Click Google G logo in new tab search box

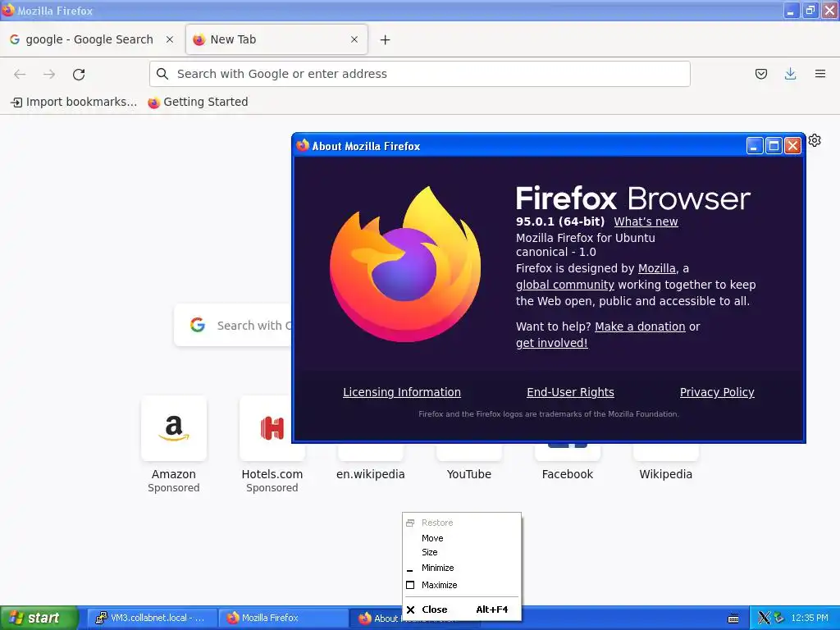tap(198, 325)
